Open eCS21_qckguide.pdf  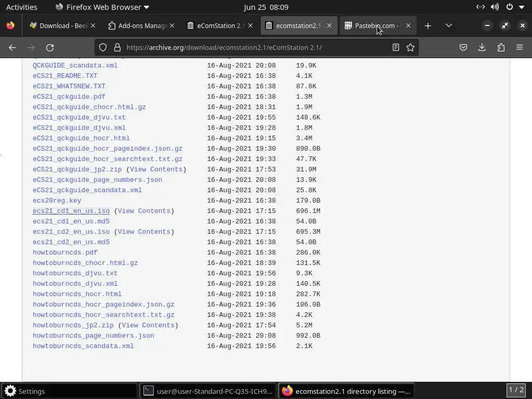(69, 97)
